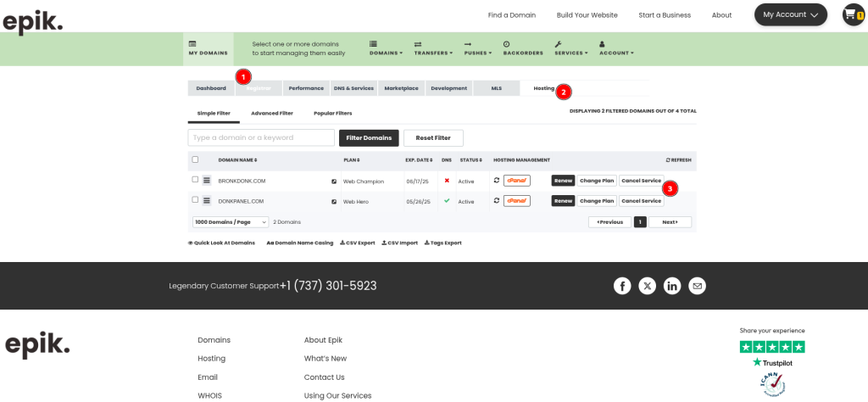The image size is (868, 402).
Task: Sort the table by Plan column
Action: point(352,160)
